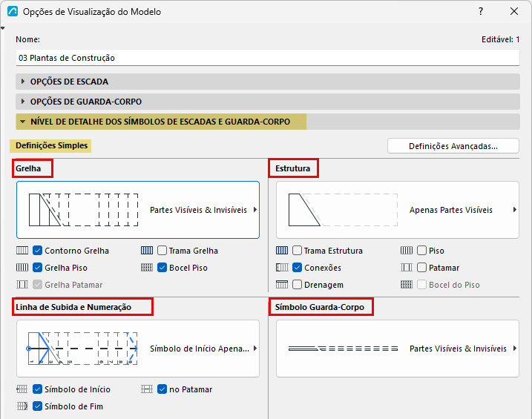Click the Contorno Grelha stair icon

click(x=22, y=251)
